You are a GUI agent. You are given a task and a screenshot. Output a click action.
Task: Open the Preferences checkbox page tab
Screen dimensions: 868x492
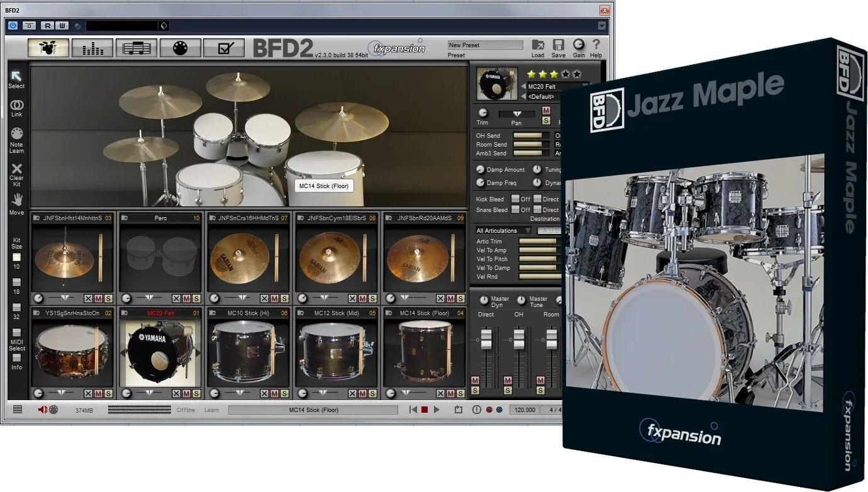(224, 48)
